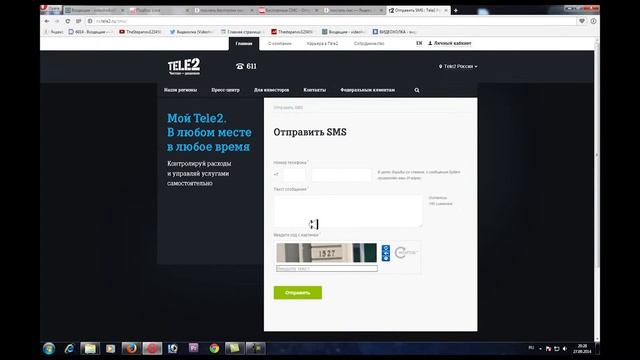Switch site language to EN
Screen dimensions: 640x360
tap(419, 43)
